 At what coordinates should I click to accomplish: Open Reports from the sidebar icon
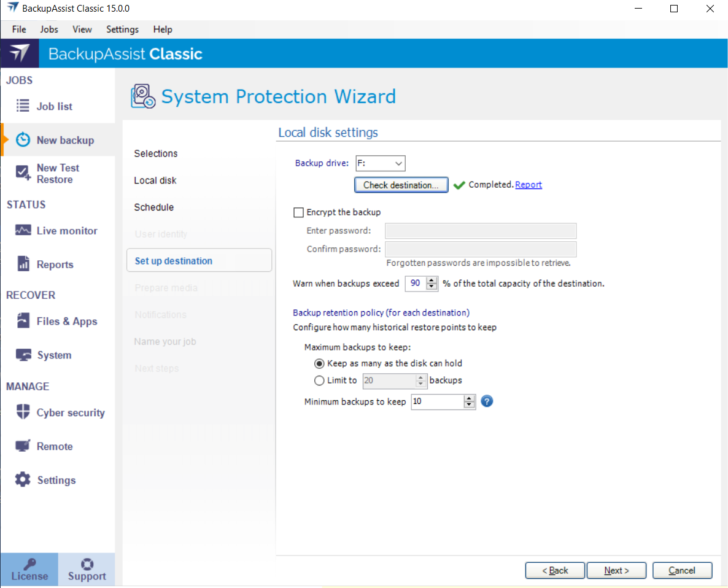[x=23, y=265]
